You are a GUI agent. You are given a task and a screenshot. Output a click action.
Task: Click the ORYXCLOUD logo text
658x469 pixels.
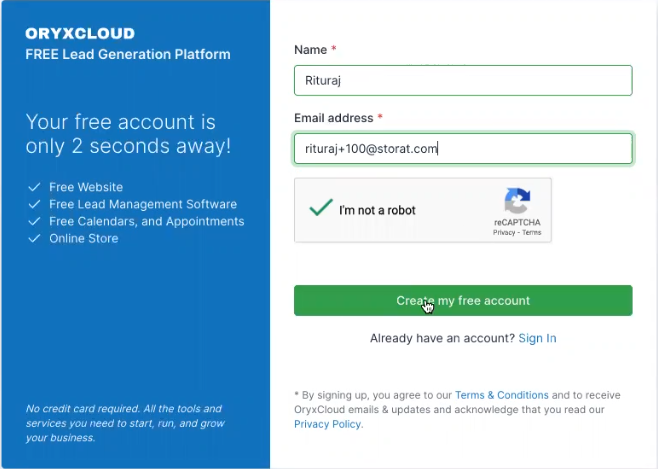(80, 34)
